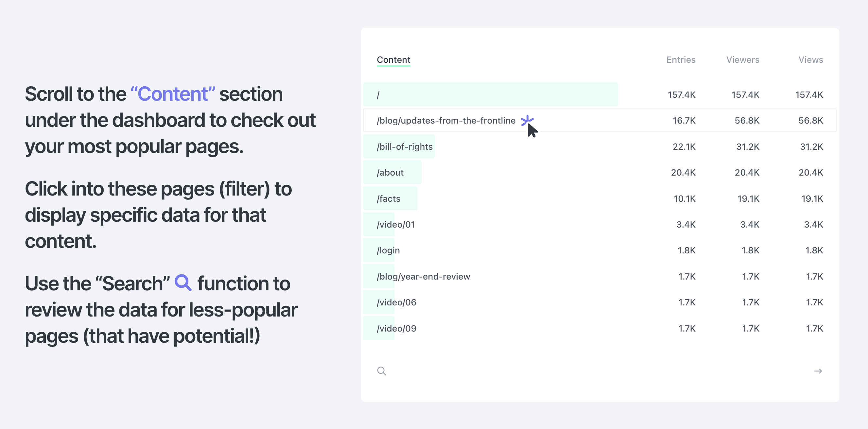Click the purple "Content" word in the heading
868x429 pixels.
click(x=173, y=94)
